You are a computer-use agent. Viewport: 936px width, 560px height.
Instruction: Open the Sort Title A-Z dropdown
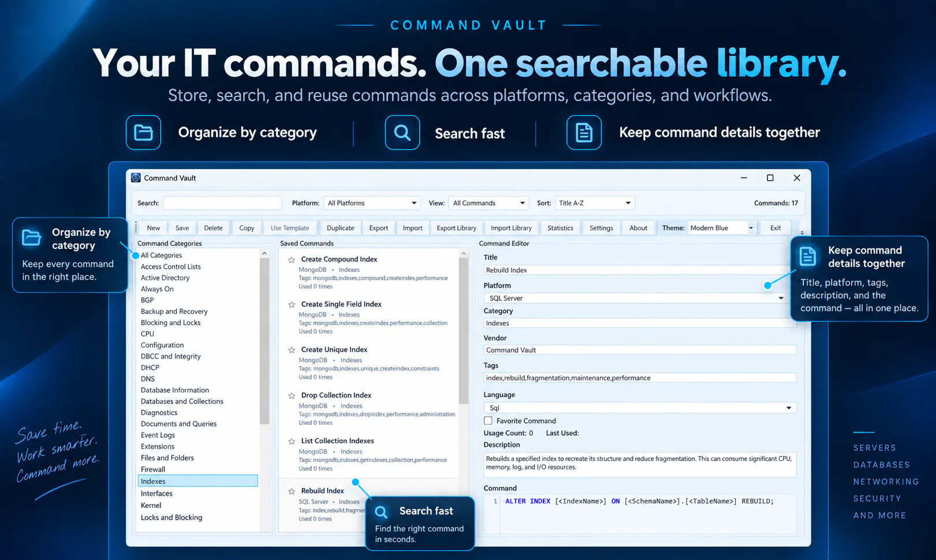tap(594, 203)
